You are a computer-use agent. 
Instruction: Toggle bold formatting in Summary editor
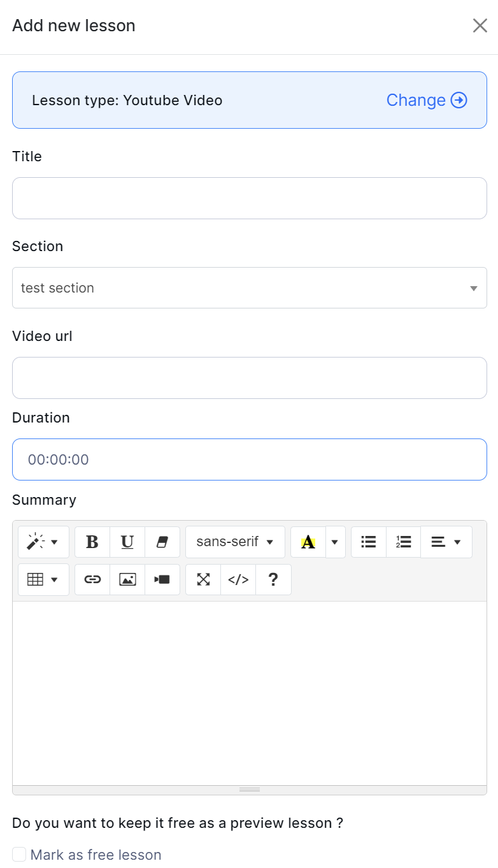pos(92,542)
